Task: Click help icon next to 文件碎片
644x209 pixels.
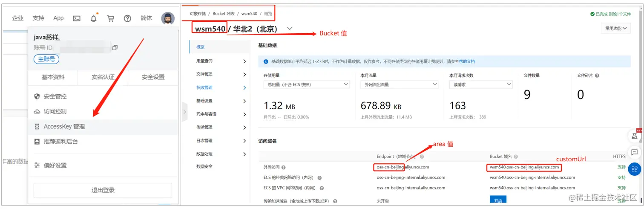Action: 597,75
